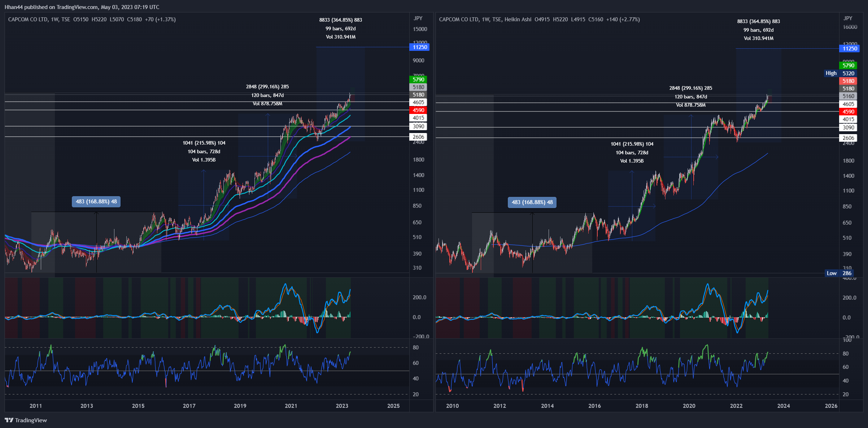Image resolution: width=868 pixels, height=428 pixels.
Task: Click the 4590 red price label on left chart
Action: click(x=418, y=110)
